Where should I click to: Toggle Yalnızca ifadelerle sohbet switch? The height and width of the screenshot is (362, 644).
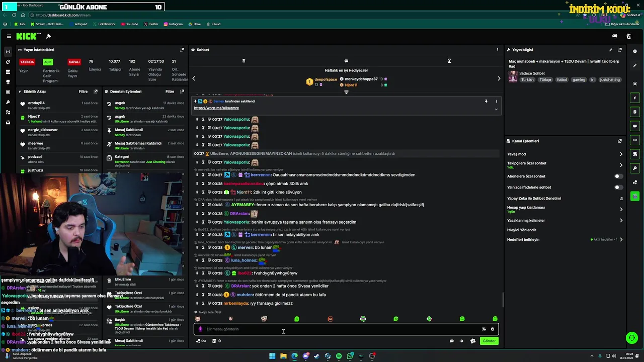(618, 188)
